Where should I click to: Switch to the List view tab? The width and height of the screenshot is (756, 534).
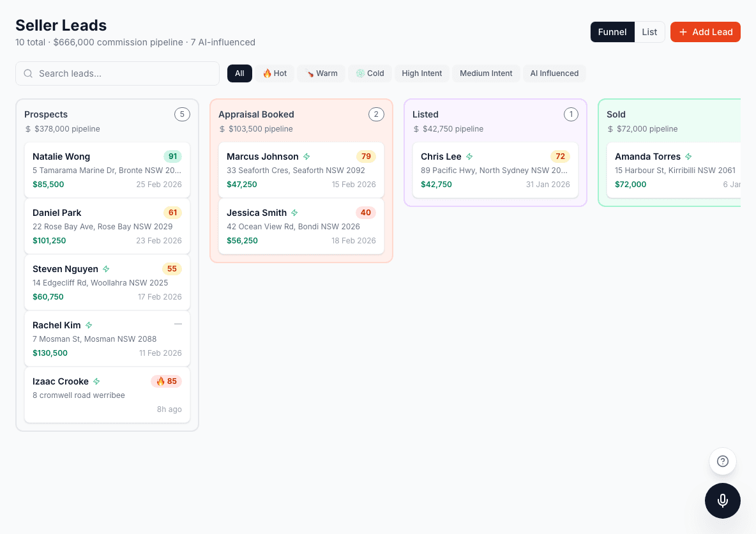(x=649, y=31)
